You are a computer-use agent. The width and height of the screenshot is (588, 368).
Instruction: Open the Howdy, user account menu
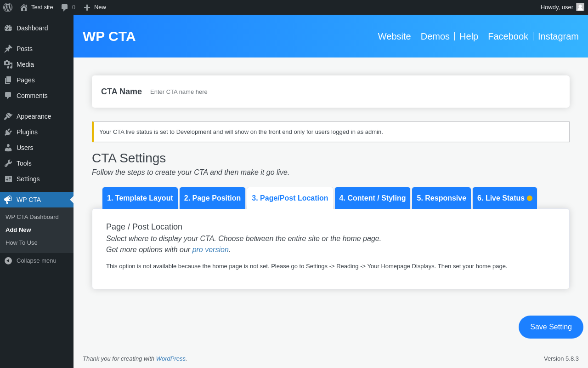557,7
